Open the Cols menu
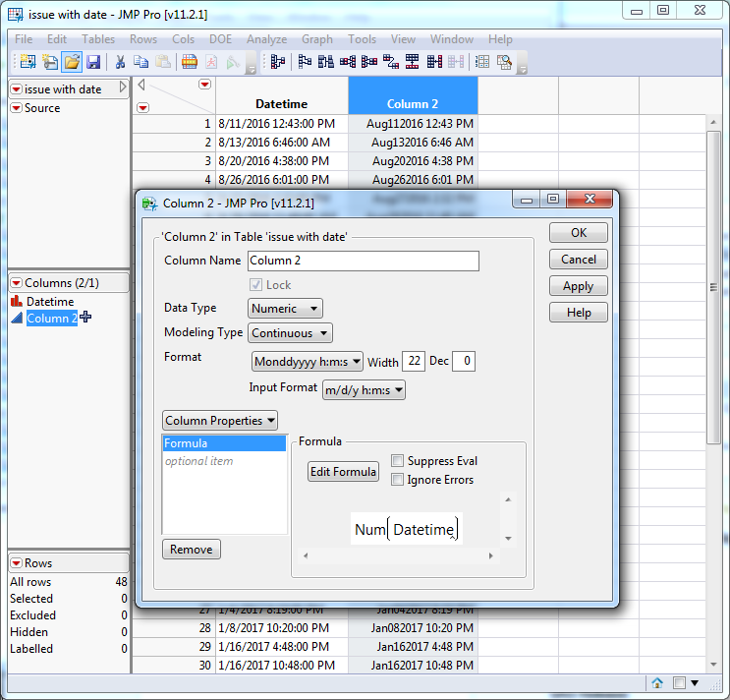 coord(183,39)
